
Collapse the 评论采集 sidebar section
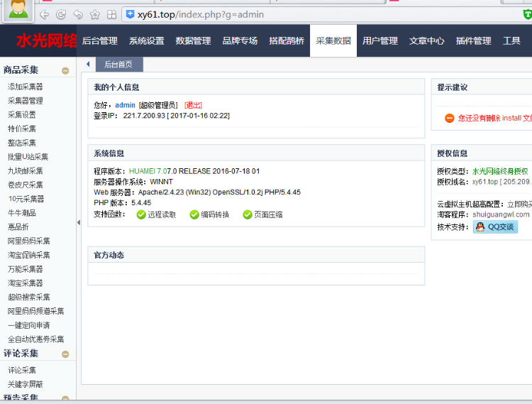(x=65, y=354)
